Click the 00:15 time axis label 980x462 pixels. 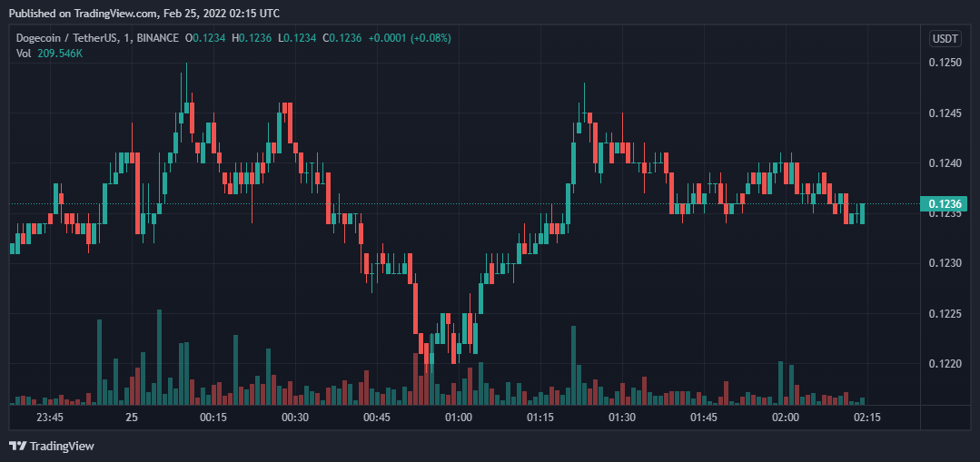213,418
